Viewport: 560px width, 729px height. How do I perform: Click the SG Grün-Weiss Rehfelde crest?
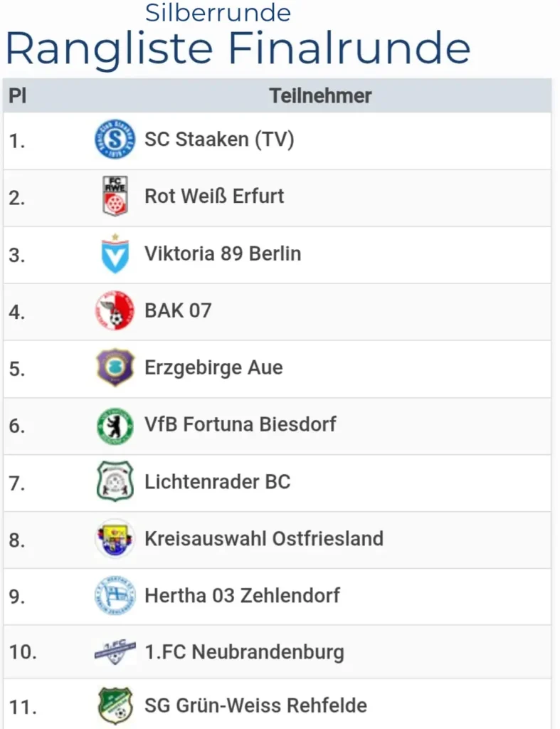pyautogui.click(x=115, y=706)
